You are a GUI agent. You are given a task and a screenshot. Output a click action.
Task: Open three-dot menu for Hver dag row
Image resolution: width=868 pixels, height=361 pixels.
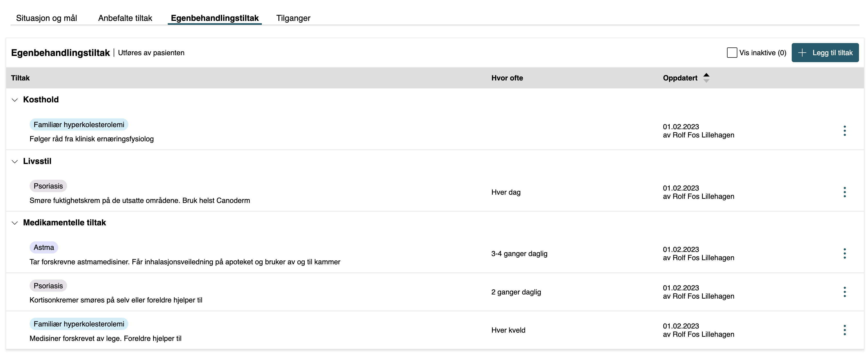coord(844,192)
